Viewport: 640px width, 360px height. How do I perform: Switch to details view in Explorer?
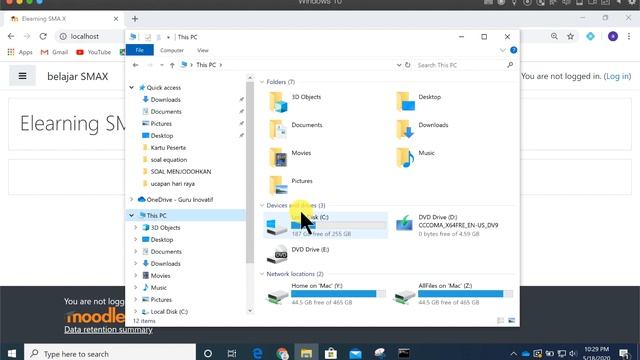(500, 320)
